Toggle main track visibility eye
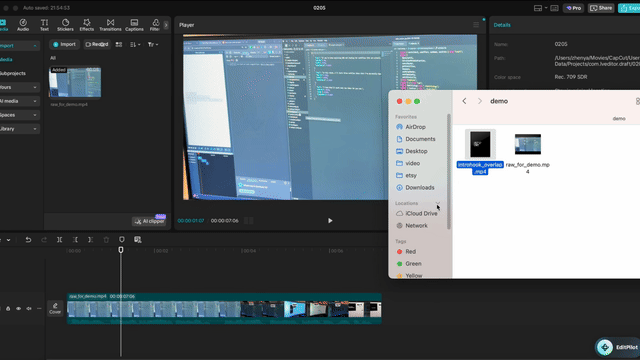Image resolution: width=640 pixels, height=360 pixels. coord(18,309)
